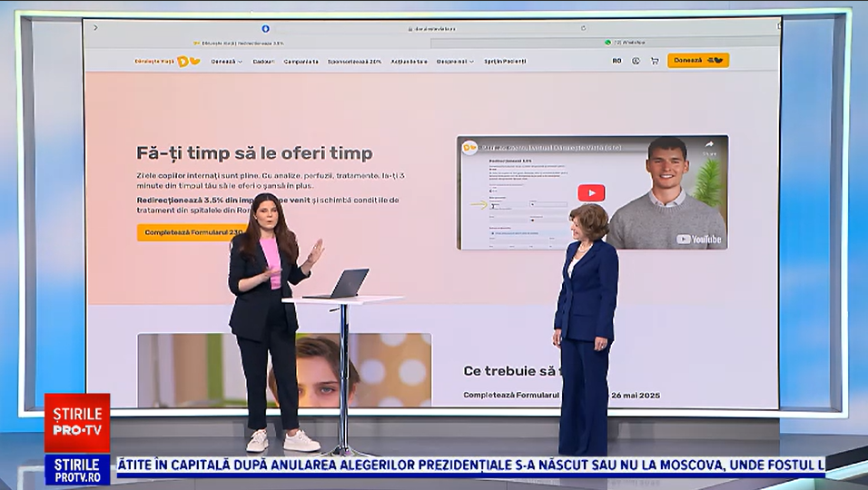Image resolution: width=868 pixels, height=490 pixels.
Task: Click the text 26 mai 2025
Action: tap(636, 396)
